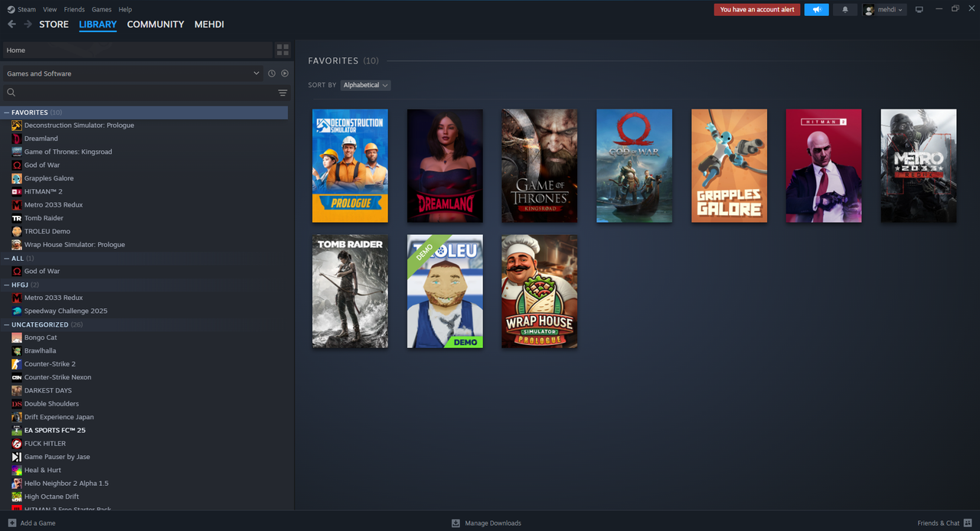Open the account alert notice
The image size is (980, 531).
pyautogui.click(x=757, y=10)
